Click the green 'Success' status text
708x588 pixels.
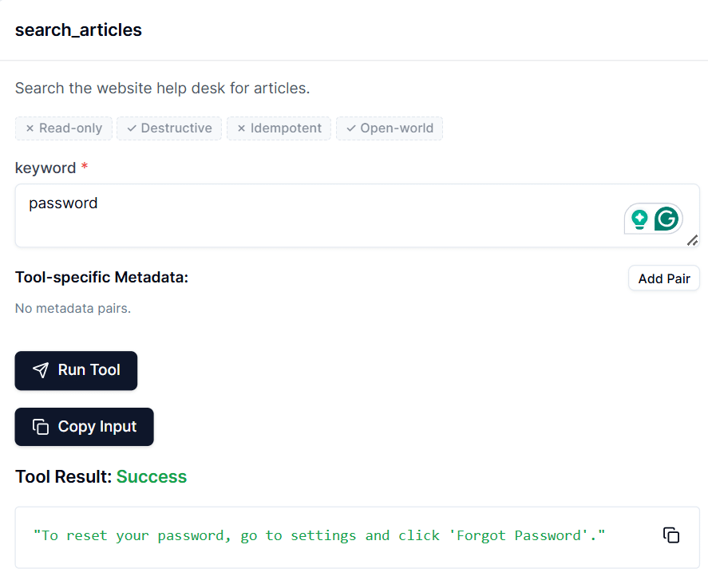(152, 476)
